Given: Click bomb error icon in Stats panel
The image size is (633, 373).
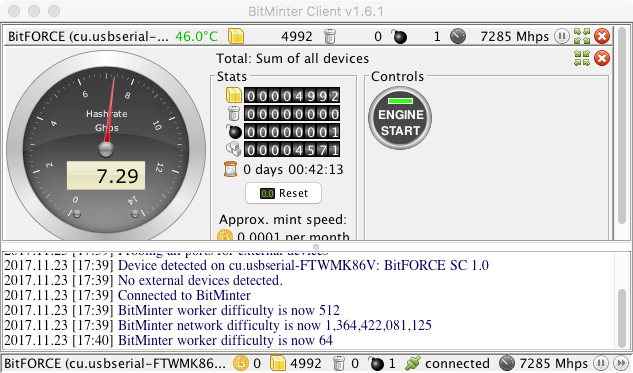Looking at the screenshot, I should 233,131.
